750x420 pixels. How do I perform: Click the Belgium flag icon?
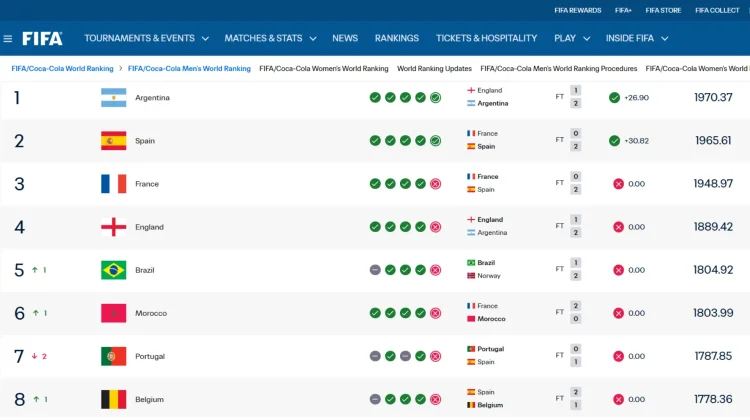113,399
